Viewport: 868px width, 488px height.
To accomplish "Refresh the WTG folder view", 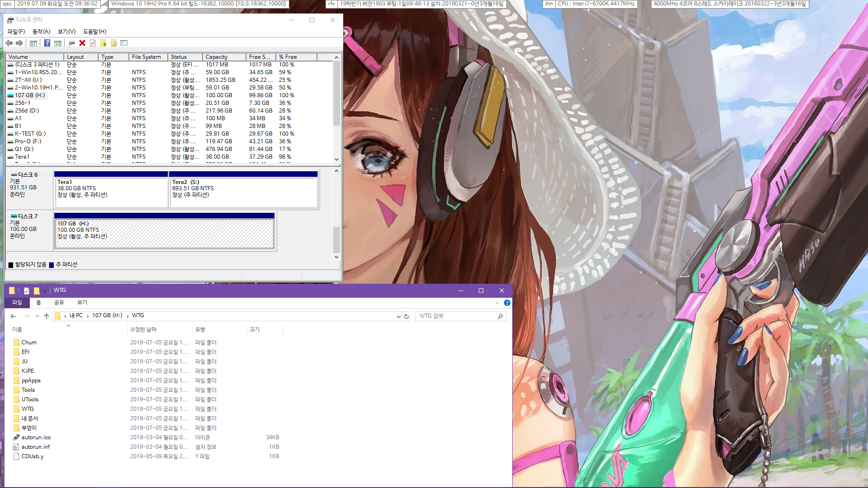I will (x=406, y=316).
